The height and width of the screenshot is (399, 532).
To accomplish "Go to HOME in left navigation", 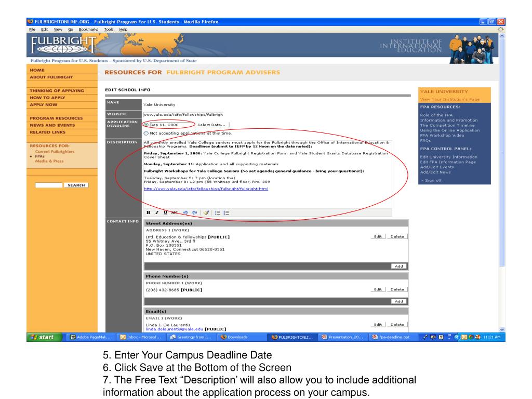I will pos(37,70).
